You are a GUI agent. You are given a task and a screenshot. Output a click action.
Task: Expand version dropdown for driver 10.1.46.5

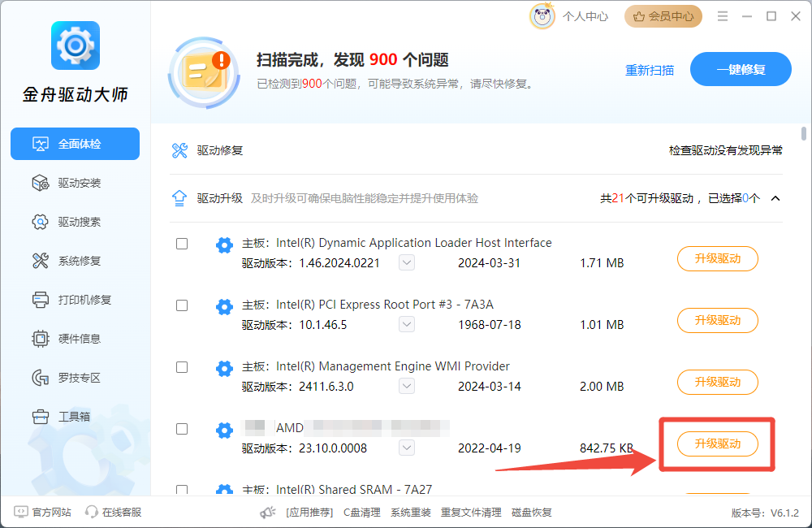407,324
